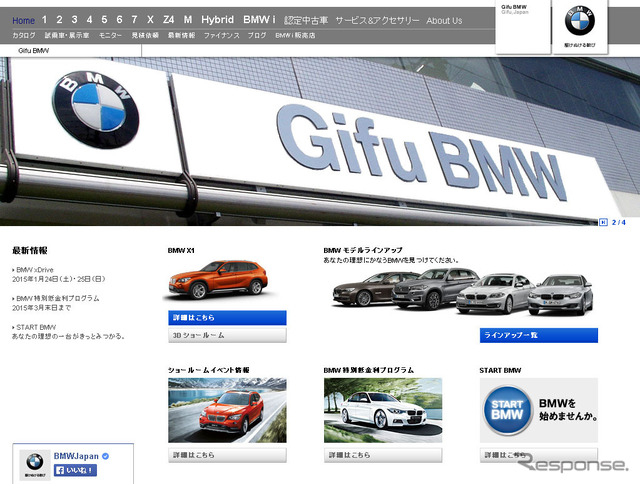The width and height of the screenshot is (640, 484).
Task: Click the Gifu BMW dealer name box
Action: 523,27
